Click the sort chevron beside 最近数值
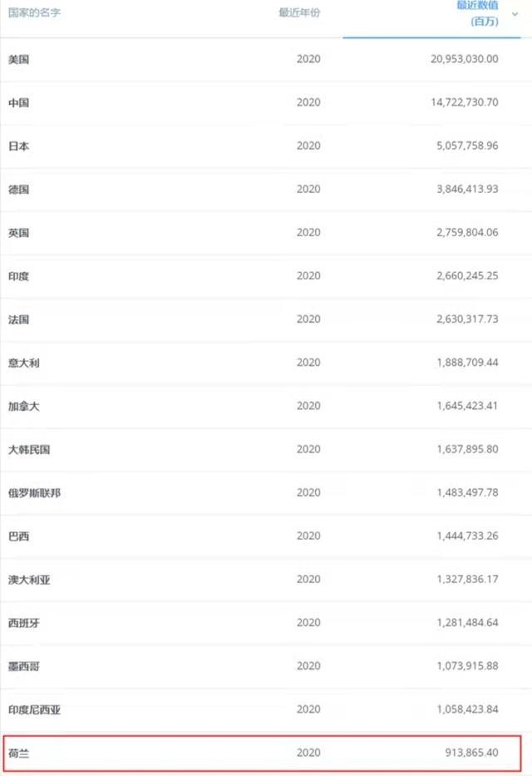Viewport: 532px width, 776px height. 515,13
